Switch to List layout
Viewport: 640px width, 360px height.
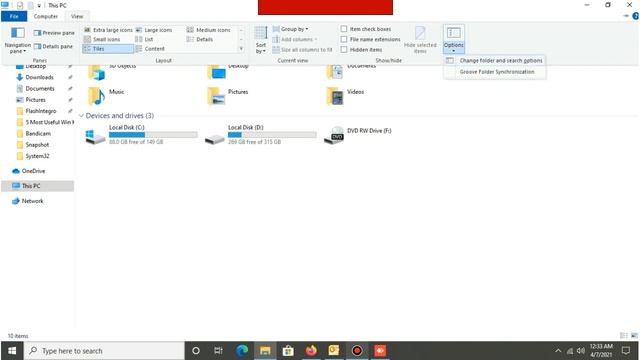[144, 39]
